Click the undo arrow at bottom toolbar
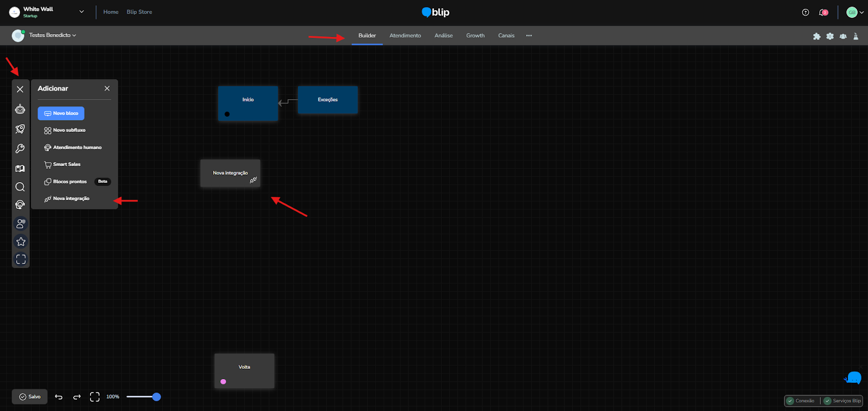 coord(59,397)
